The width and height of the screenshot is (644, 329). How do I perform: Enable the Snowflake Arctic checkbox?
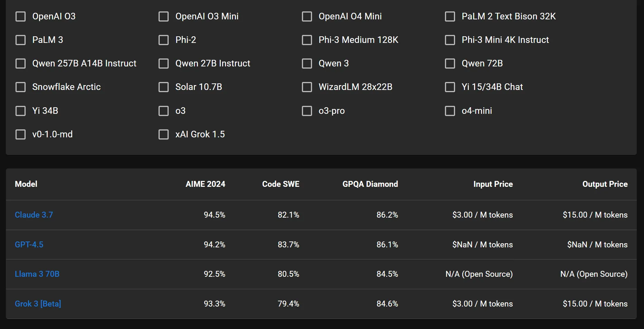(x=21, y=87)
